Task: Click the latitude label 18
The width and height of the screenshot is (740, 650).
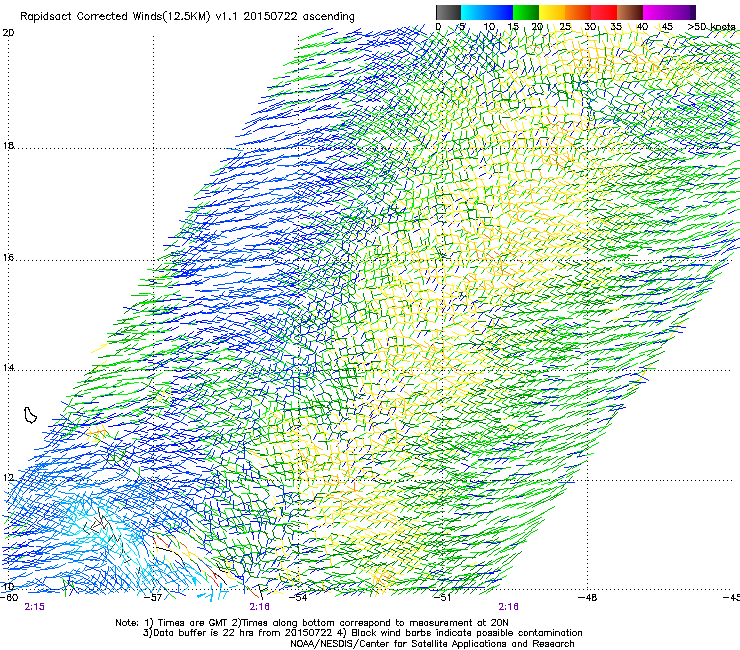Action: (x=8, y=146)
